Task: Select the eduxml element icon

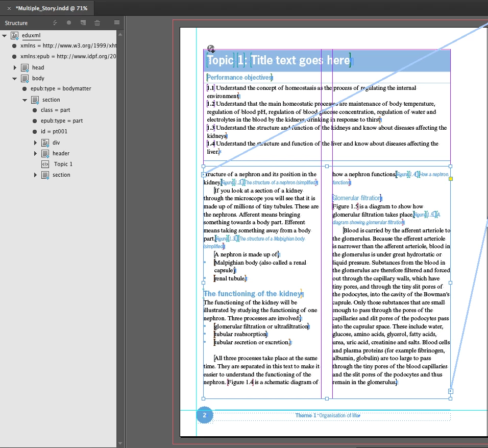Action: [15, 36]
